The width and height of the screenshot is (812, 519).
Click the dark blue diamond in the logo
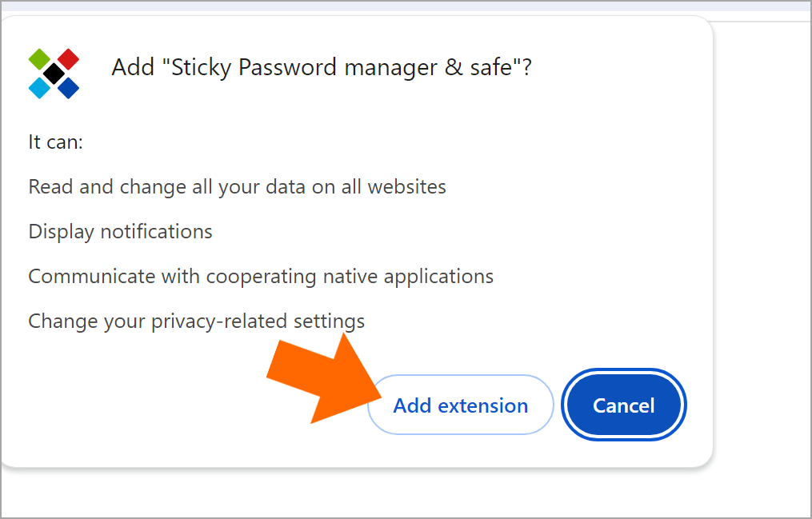(68, 88)
